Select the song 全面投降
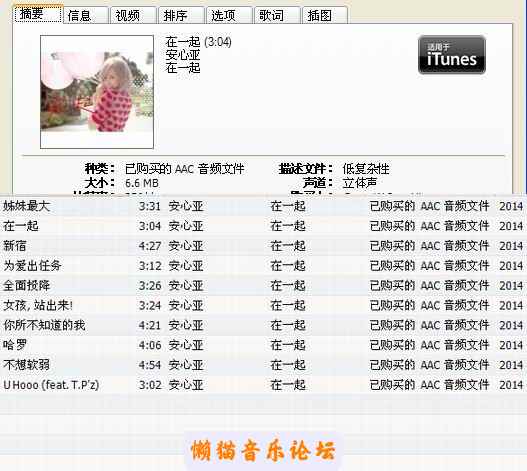The height and width of the screenshot is (471, 527). [264, 285]
